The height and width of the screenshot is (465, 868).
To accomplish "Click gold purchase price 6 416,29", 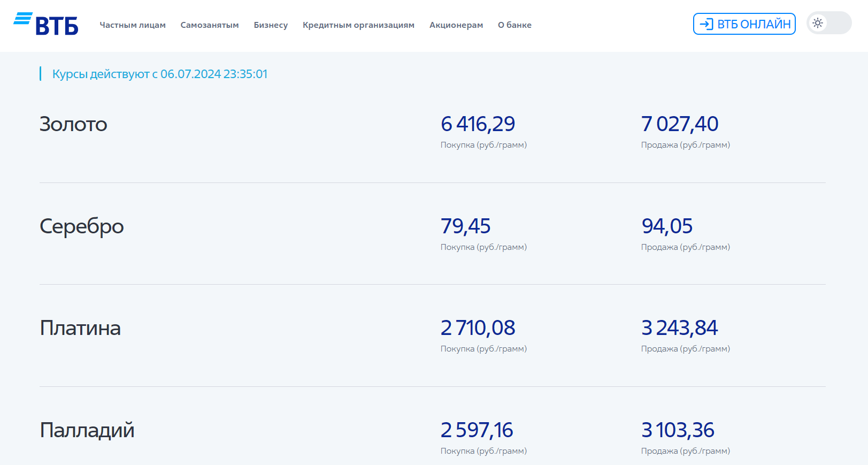I will [478, 124].
